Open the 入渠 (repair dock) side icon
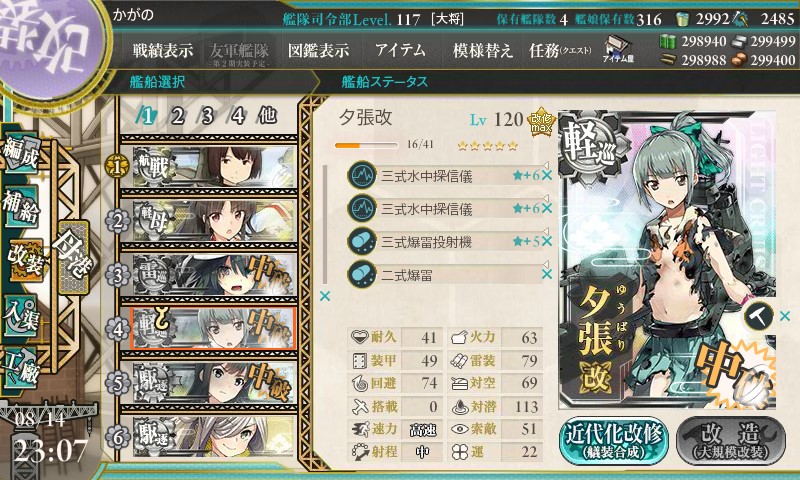Image resolution: width=800 pixels, height=480 pixels. point(21,316)
